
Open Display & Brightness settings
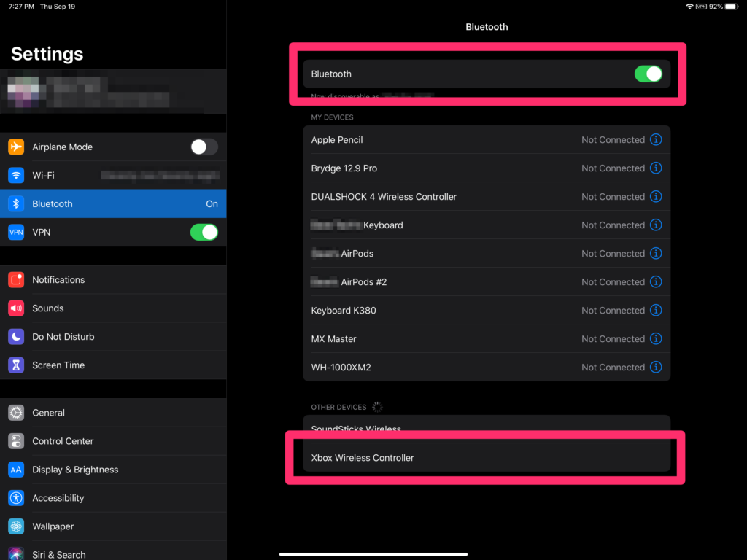click(113, 470)
